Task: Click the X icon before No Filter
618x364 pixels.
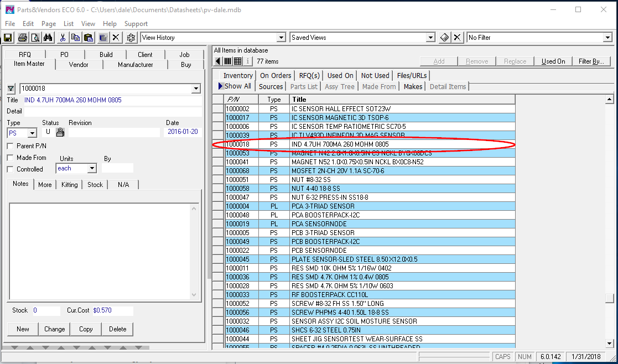Action: pyautogui.click(x=457, y=38)
